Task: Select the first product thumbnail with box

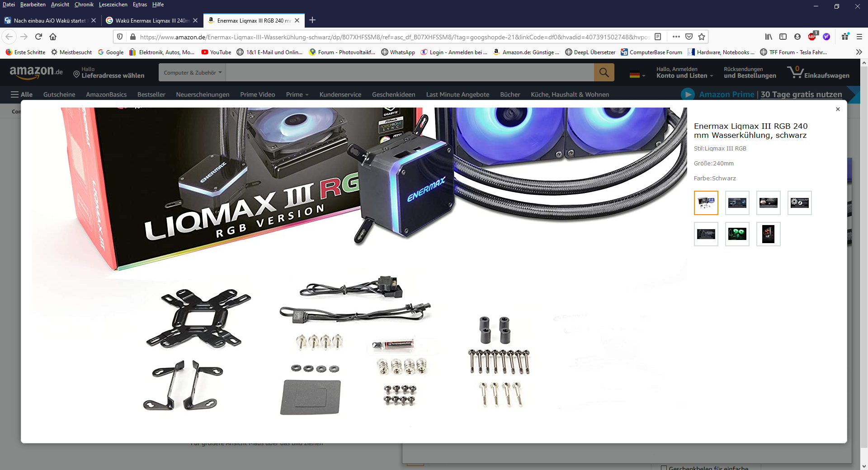Action: pos(706,203)
